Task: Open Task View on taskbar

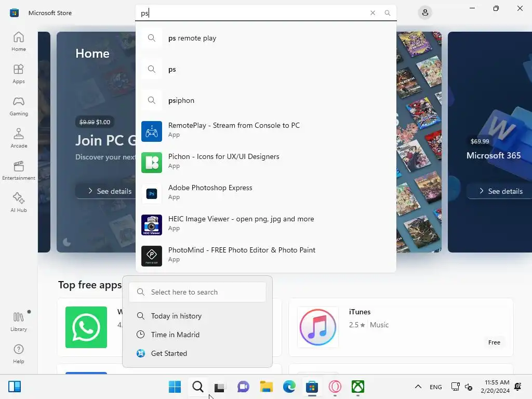Action: click(x=220, y=387)
